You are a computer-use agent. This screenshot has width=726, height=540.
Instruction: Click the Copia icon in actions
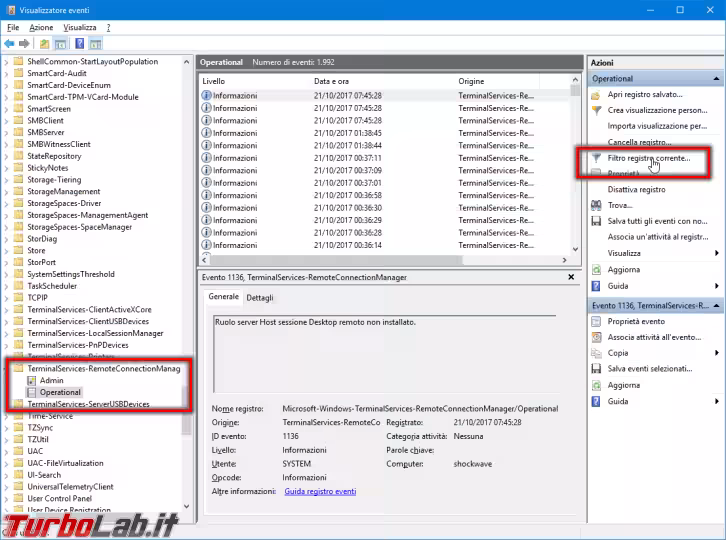pos(596,353)
